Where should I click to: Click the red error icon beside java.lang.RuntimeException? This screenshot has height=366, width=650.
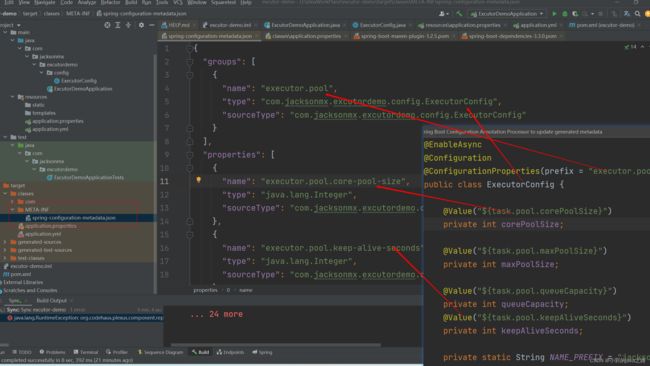[10, 318]
